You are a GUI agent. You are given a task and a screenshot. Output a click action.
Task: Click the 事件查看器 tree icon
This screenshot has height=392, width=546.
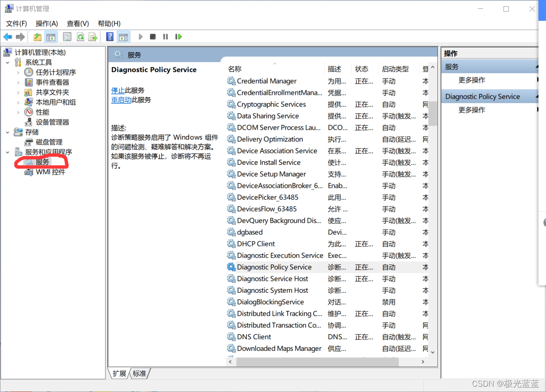(x=29, y=82)
